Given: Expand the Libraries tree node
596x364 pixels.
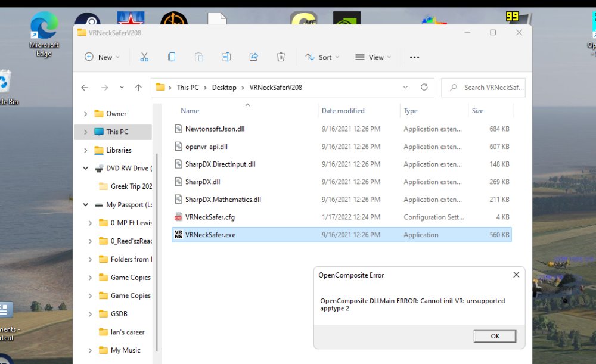Looking at the screenshot, I should pyautogui.click(x=86, y=150).
